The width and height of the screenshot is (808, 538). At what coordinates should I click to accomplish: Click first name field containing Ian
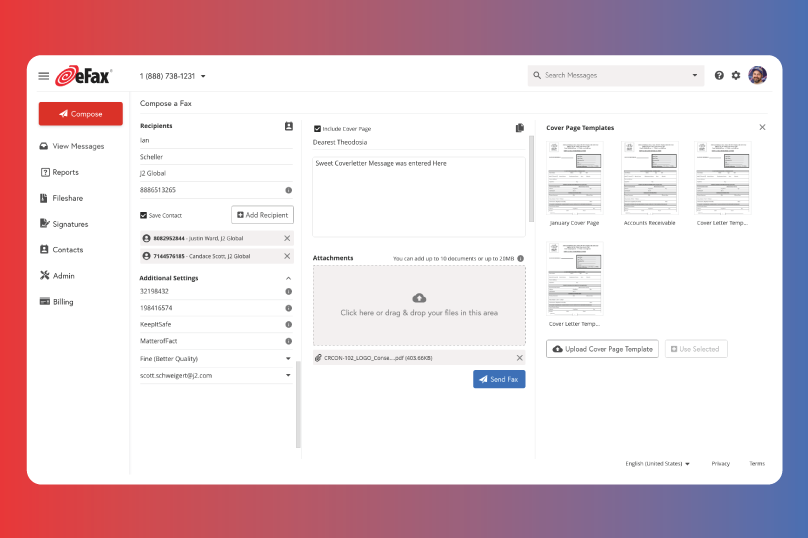tap(216, 141)
